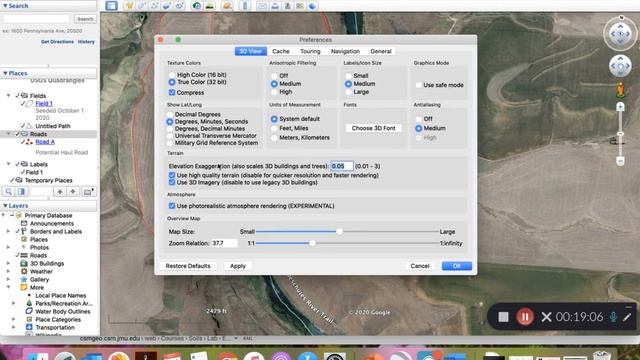
Task: Select Decimal Degrees for lat/long display
Action: 170,114
